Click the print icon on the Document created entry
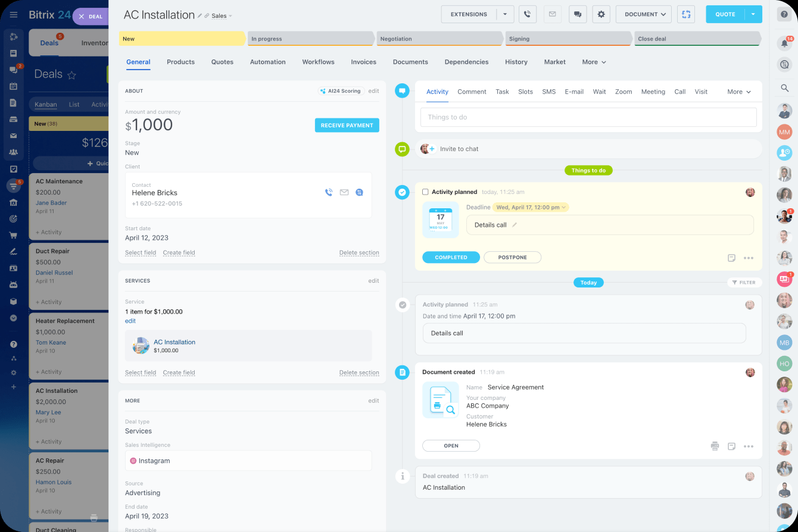The image size is (798, 532). pyautogui.click(x=714, y=446)
